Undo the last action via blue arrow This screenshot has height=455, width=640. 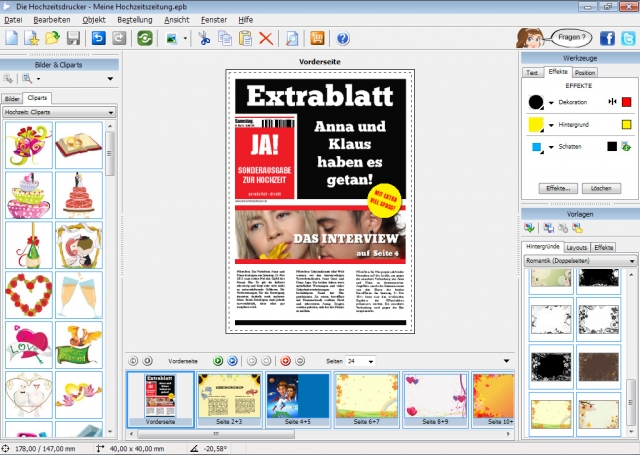tap(98, 39)
